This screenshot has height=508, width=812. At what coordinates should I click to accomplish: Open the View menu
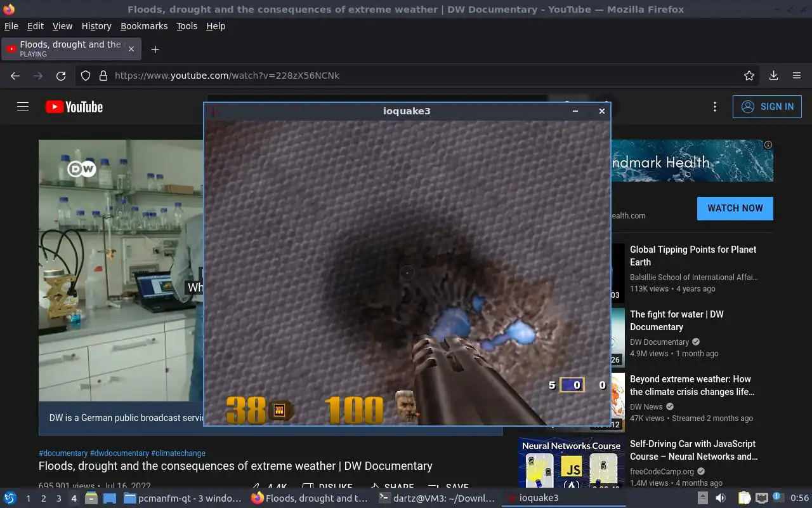click(62, 26)
